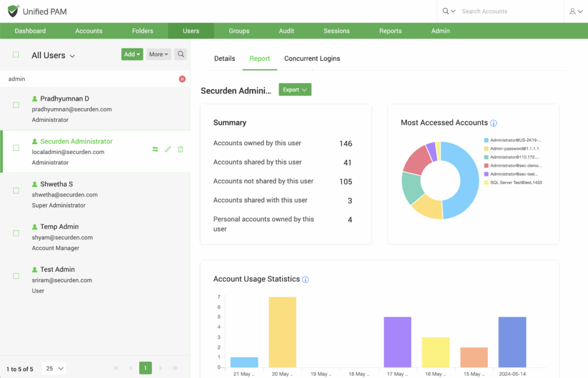
Task: Click the Add button in the users panel
Action: tap(132, 55)
